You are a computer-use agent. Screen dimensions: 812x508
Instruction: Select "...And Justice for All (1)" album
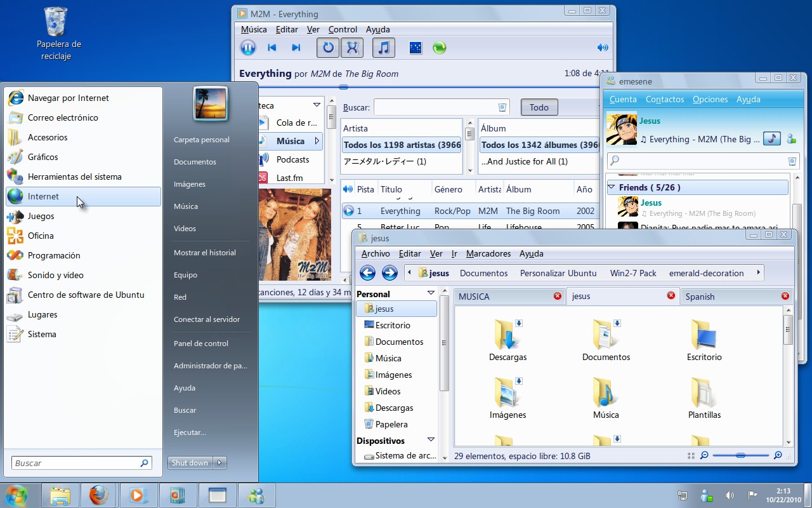click(539, 161)
